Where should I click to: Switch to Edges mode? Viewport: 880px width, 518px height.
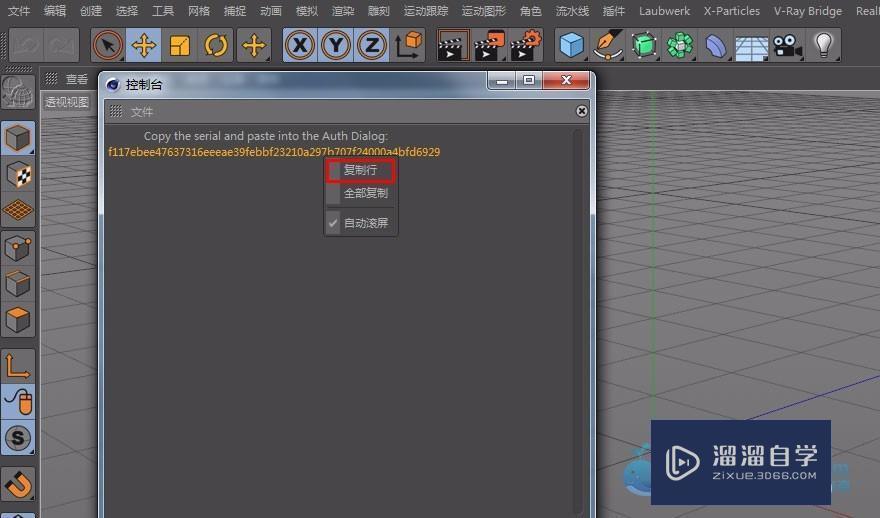[x=17, y=283]
